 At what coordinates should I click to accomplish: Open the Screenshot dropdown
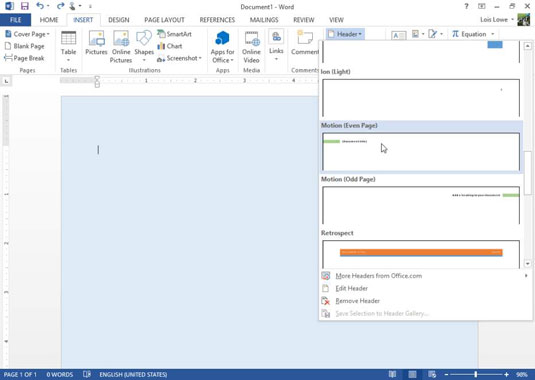click(179, 58)
